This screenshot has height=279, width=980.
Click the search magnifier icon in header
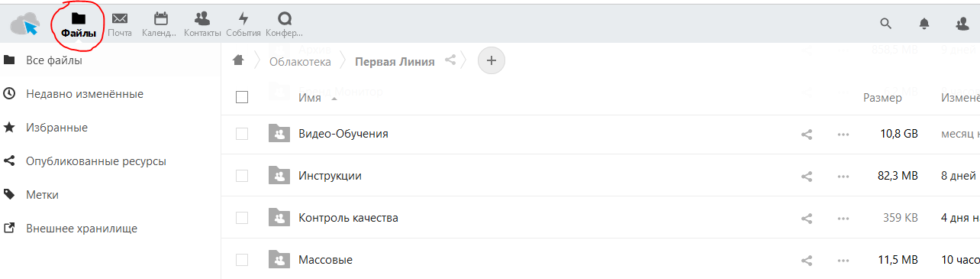(886, 24)
